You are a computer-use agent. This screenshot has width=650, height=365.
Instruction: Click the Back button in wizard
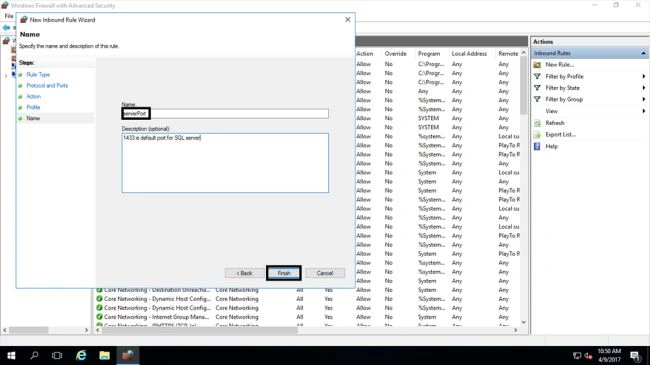point(244,273)
